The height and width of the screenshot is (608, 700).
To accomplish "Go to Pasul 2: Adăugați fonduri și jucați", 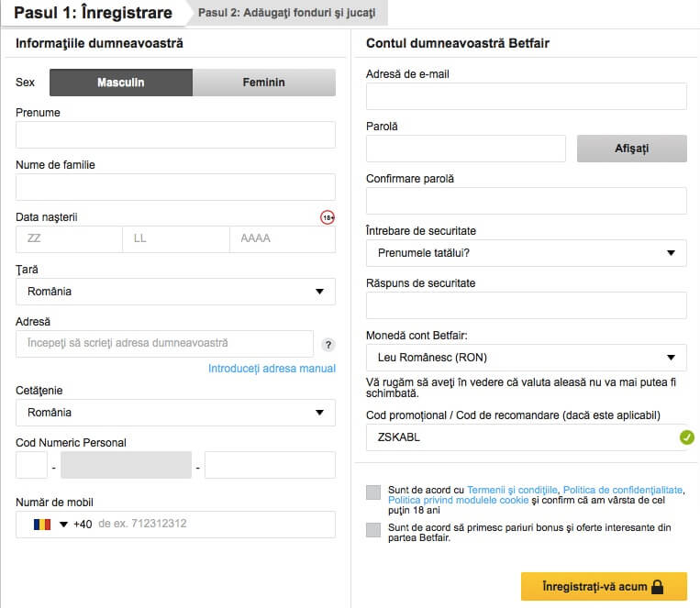I will point(286,13).
